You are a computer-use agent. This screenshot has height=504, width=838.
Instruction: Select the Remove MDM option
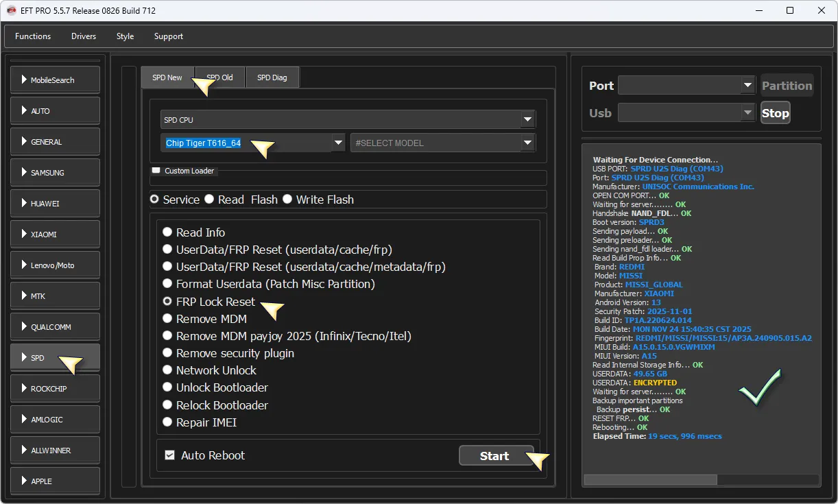point(167,319)
